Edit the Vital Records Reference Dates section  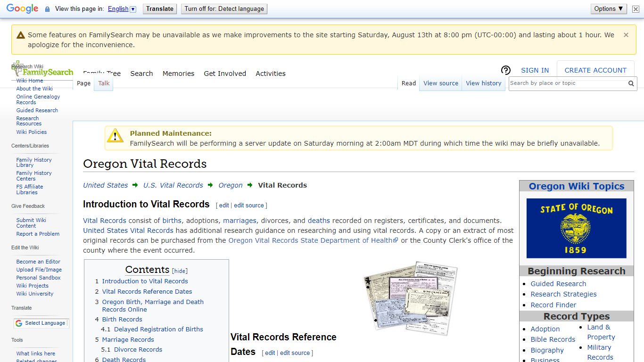[x=270, y=353]
